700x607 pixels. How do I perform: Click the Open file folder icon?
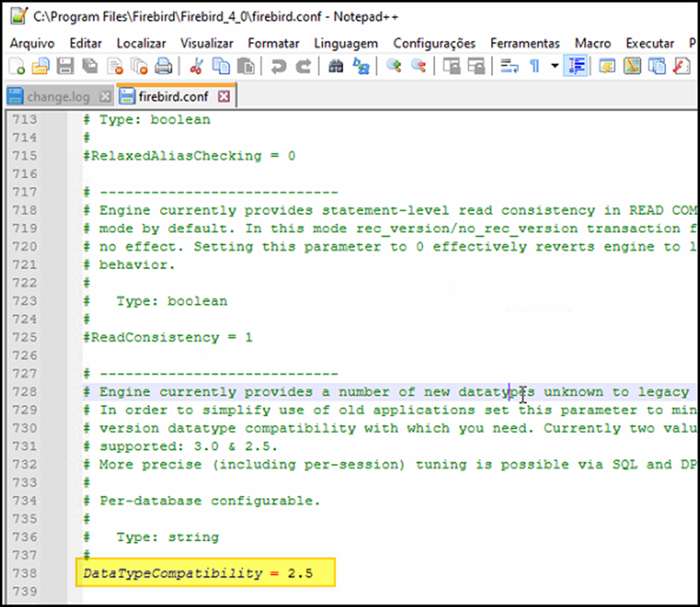coord(41,66)
